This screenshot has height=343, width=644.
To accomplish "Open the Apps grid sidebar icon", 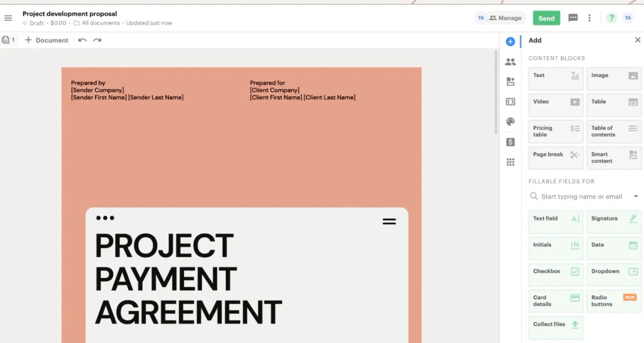I will coord(510,162).
